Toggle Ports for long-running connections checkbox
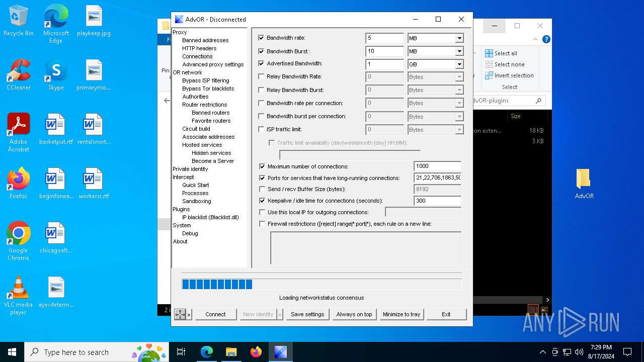The image size is (644, 362). pyautogui.click(x=262, y=178)
